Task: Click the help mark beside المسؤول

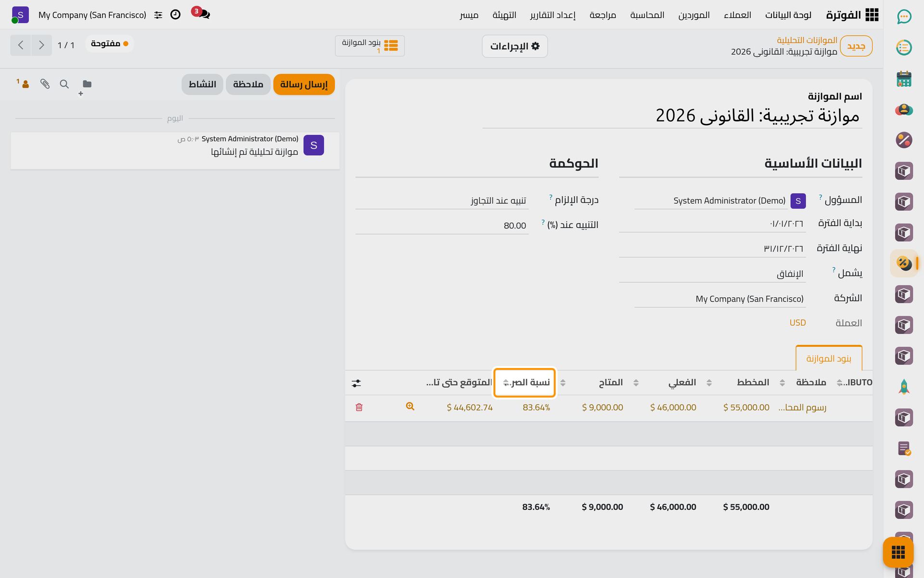Action: 821,197
